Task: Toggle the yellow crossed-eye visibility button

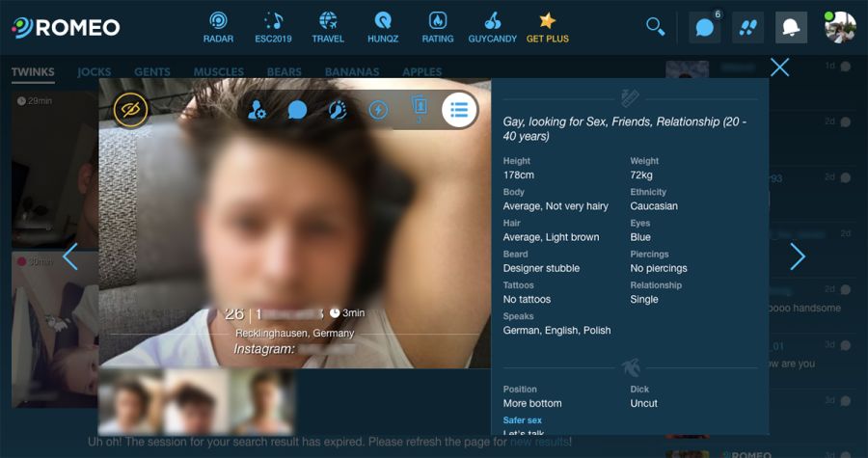Action: click(131, 110)
